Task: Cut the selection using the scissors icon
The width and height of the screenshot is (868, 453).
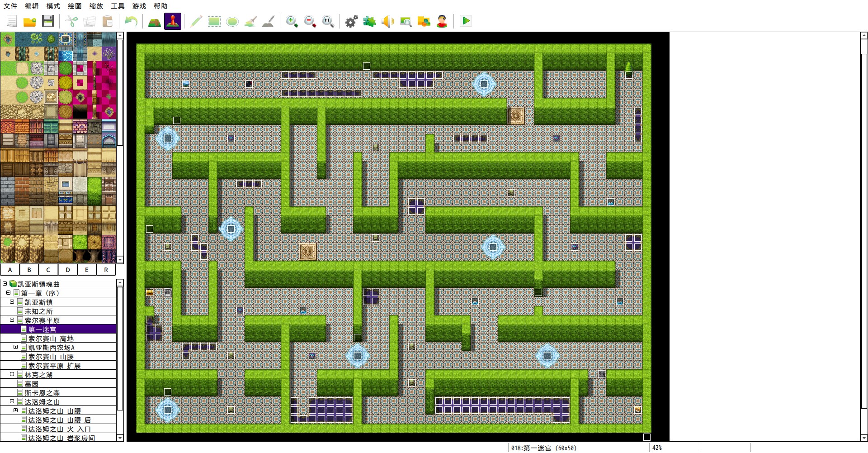Action: point(71,21)
